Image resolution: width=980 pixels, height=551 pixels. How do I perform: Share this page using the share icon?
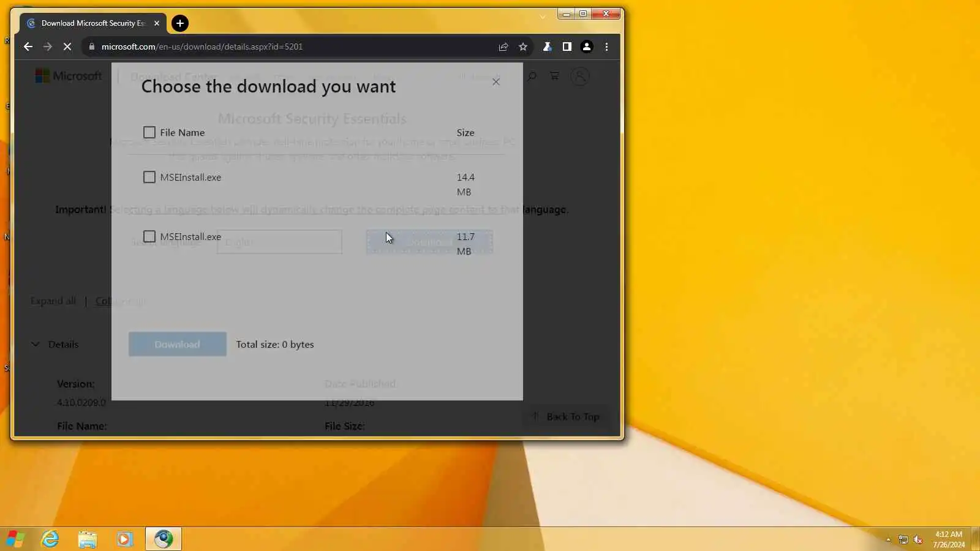click(x=503, y=47)
